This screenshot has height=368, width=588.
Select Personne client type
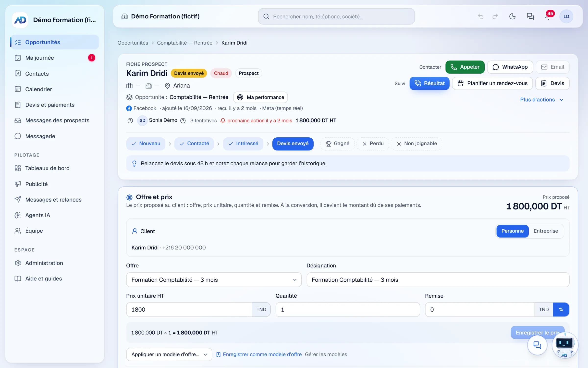coord(512,231)
